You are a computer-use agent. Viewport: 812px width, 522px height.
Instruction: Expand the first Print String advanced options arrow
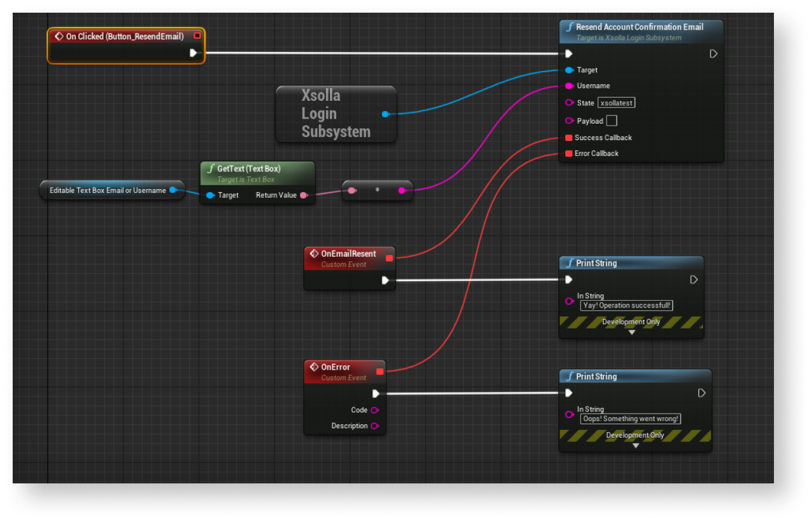631,332
